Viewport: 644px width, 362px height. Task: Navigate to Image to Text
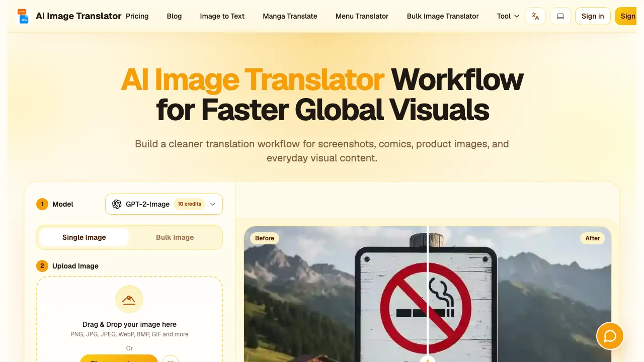pos(222,16)
